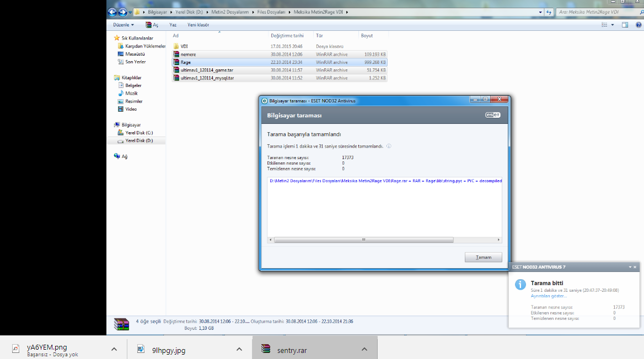Toggle the preview pane icon
Image resolution: width=644 pixels, height=359 pixels.
[625, 25]
